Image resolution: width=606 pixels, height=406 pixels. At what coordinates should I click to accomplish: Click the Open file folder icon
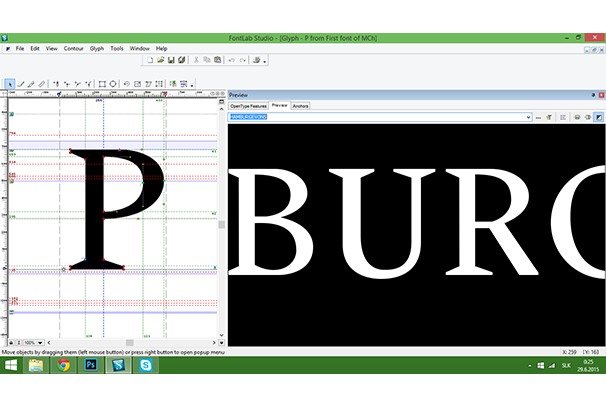click(160, 61)
